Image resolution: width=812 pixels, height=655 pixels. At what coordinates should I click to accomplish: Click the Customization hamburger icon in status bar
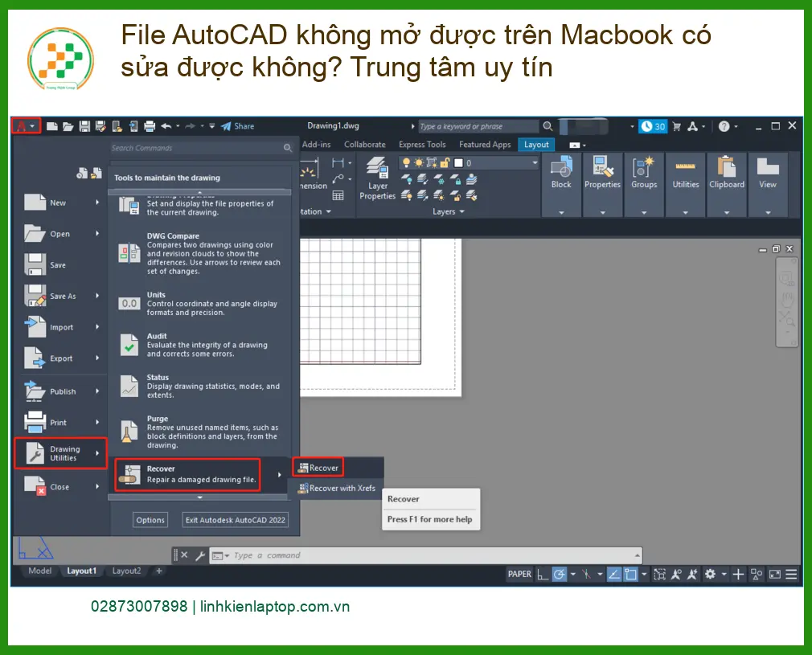pyautogui.click(x=791, y=574)
